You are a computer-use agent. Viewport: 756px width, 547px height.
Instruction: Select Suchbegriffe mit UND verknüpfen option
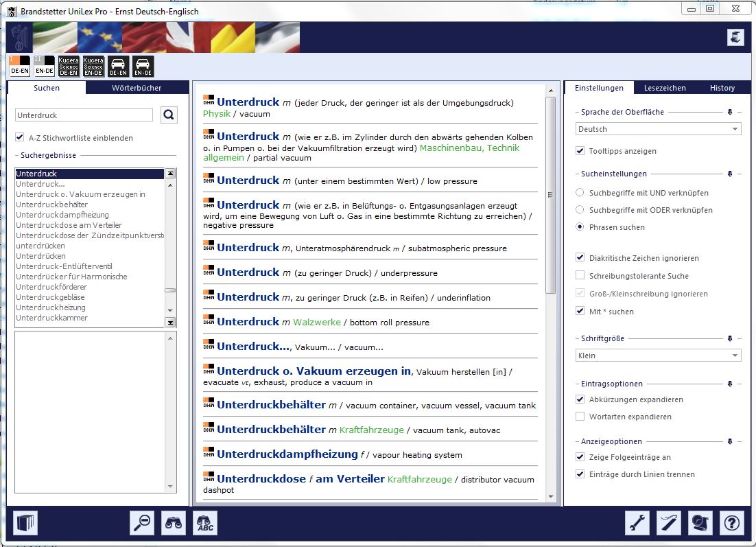581,193
